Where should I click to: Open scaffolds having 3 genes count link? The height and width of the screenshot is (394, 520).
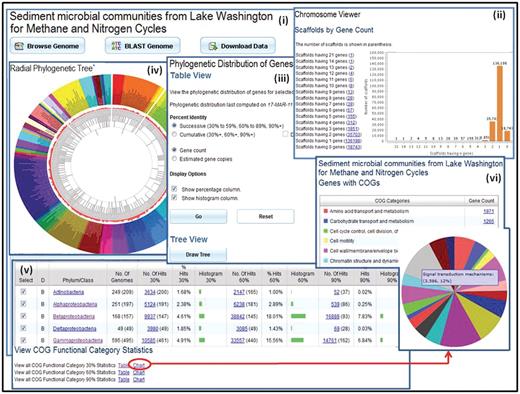[x=353, y=129]
